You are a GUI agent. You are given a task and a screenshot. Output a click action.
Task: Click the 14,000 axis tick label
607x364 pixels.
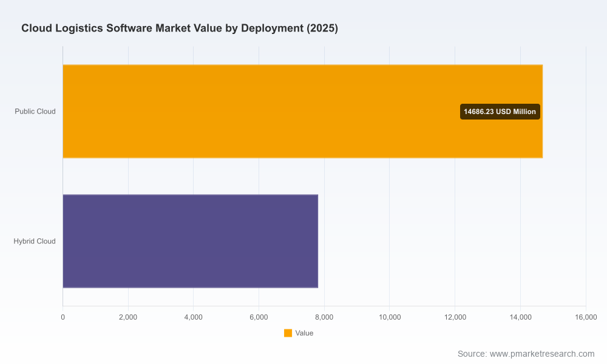coord(521,317)
